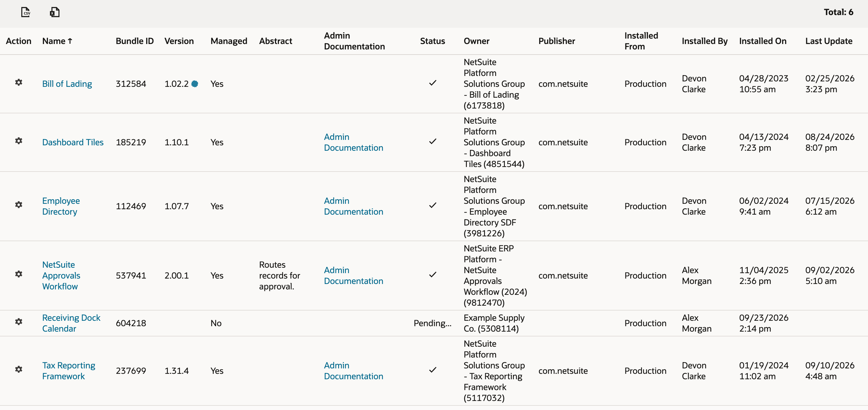This screenshot has height=410, width=868.
Task: Click the 09/23/2026 2:14 pm installed date
Action: click(763, 323)
